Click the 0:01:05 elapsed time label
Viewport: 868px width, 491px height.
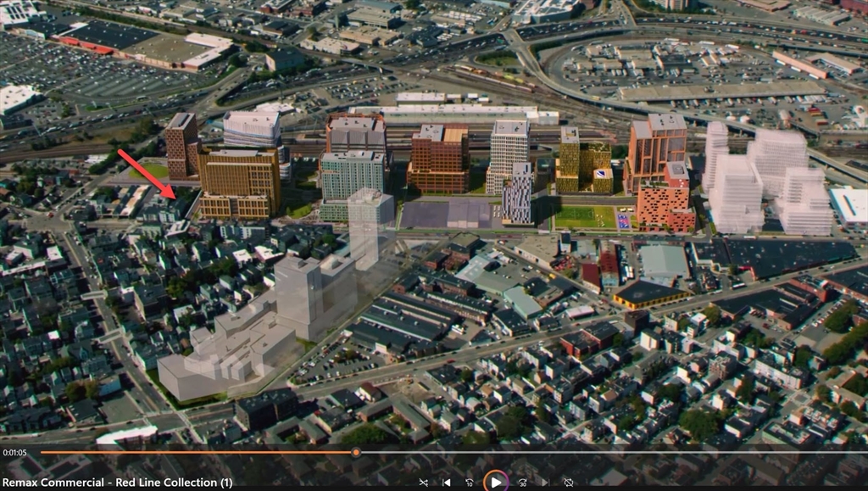tap(14, 452)
